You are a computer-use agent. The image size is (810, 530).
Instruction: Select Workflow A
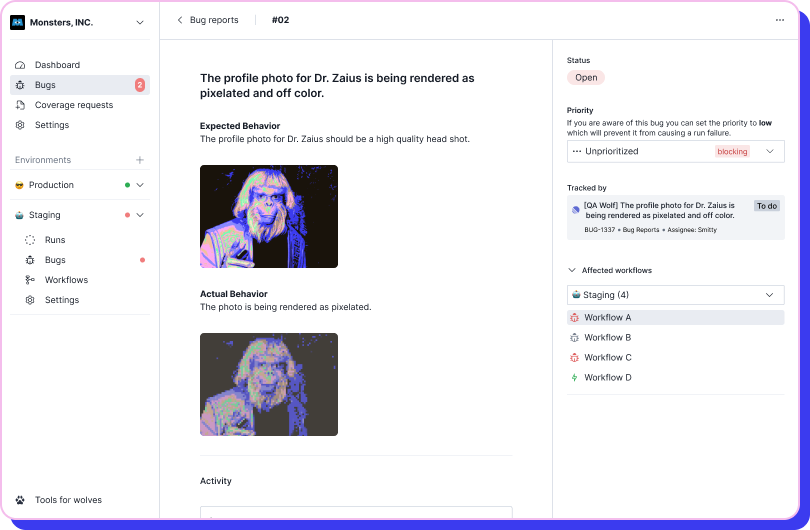tap(676, 318)
